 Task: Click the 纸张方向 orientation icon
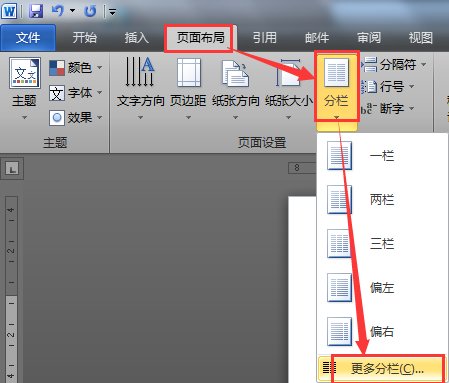(235, 73)
